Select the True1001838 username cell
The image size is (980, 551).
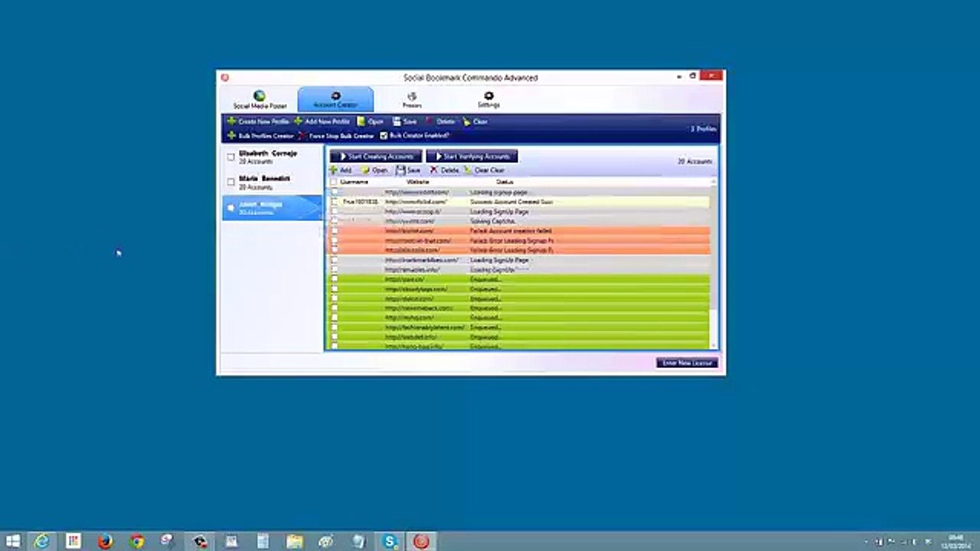tap(360, 202)
